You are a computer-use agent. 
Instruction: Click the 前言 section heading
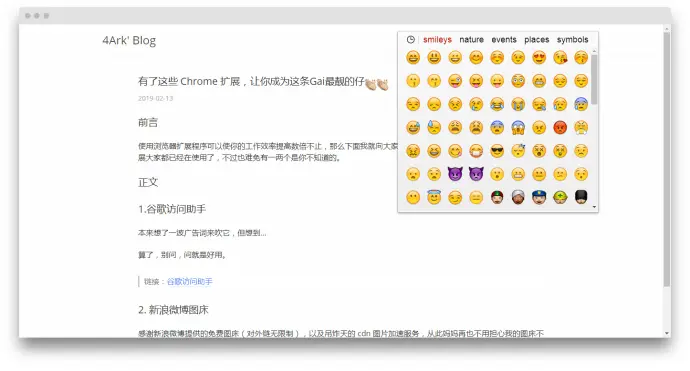click(x=148, y=122)
